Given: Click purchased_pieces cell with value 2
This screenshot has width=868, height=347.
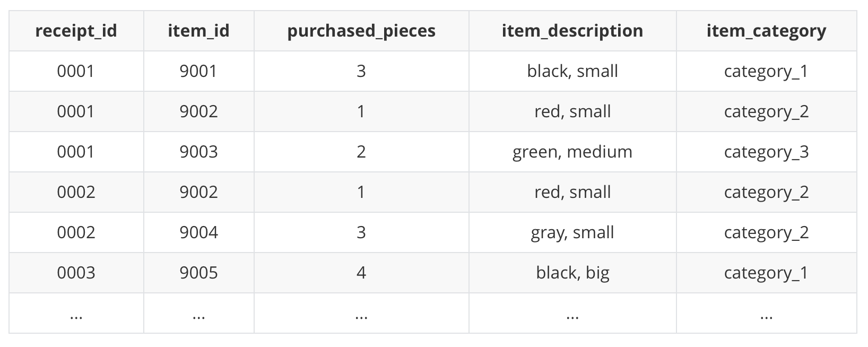Looking at the screenshot, I should [x=361, y=152].
